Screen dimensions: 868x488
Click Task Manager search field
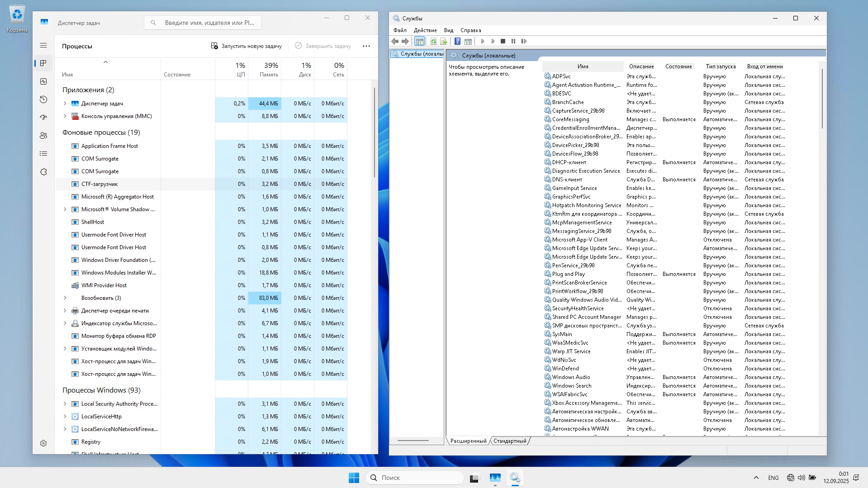(x=203, y=23)
